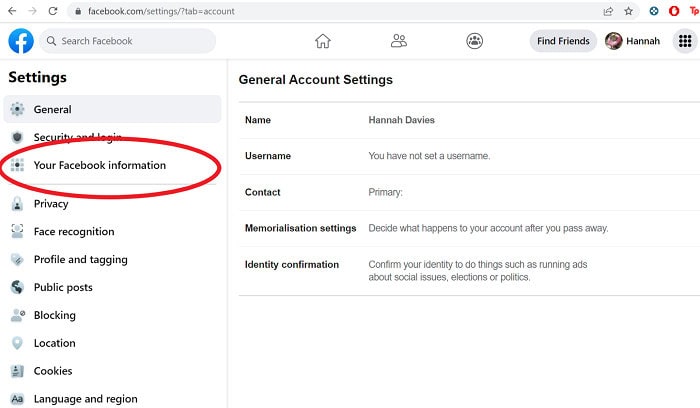Open Public posts settings
The height and width of the screenshot is (408, 700).
pos(112,287)
